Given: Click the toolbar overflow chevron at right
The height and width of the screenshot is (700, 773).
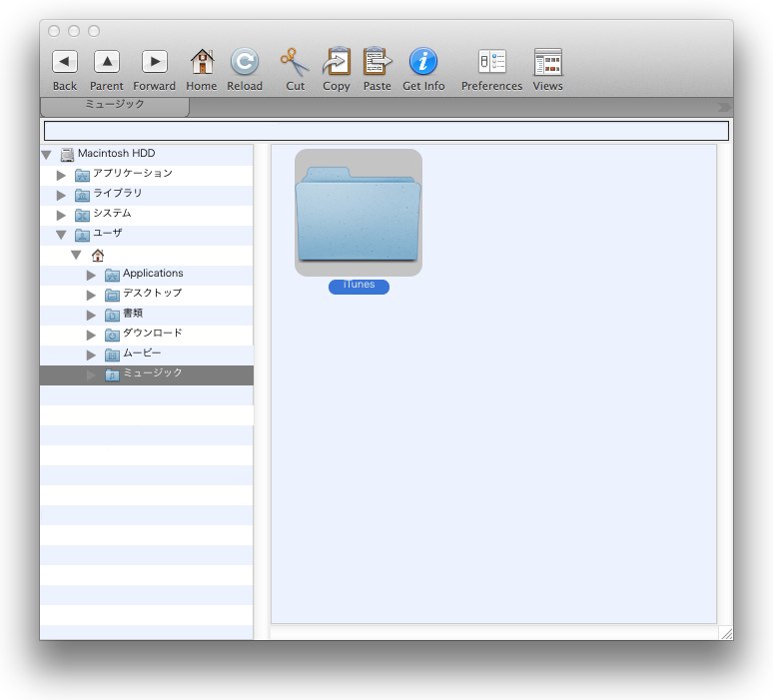Looking at the screenshot, I should pyautogui.click(x=724, y=107).
